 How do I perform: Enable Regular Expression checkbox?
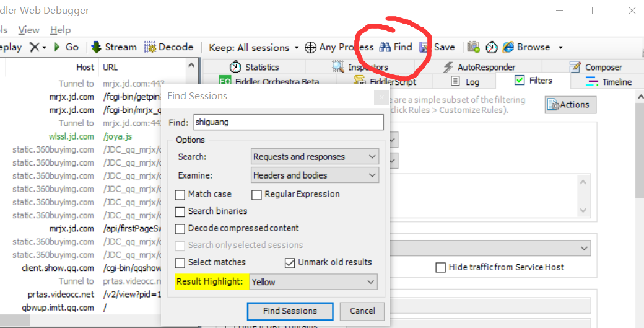pos(256,195)
